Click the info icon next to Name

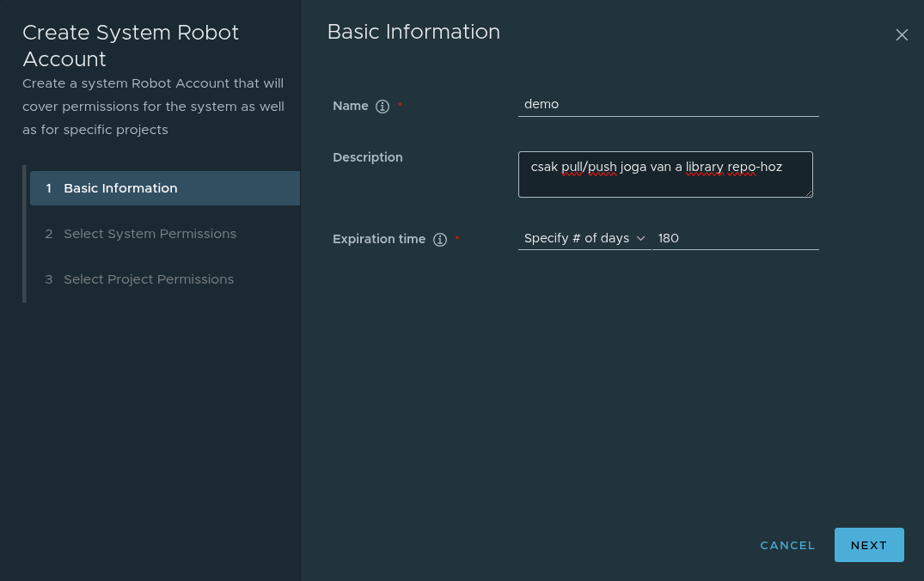[x=383, y=107]
